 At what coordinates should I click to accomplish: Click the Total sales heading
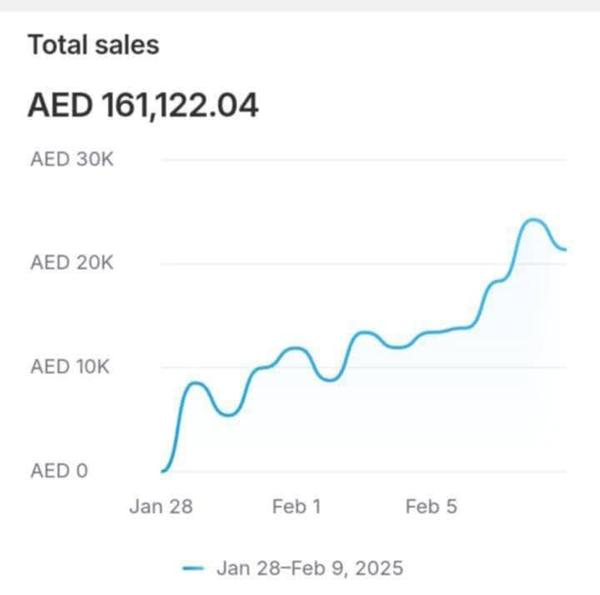click(x=93, y=45)
